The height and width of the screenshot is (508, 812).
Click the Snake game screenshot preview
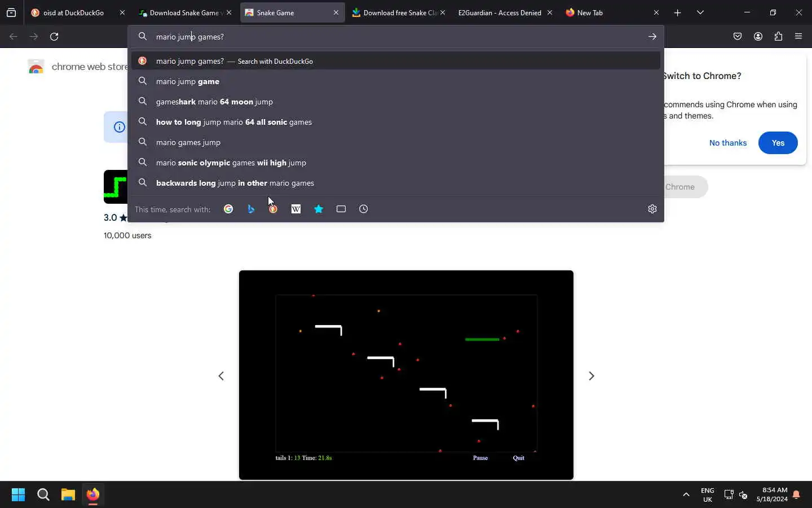click(x=406, y=375)
